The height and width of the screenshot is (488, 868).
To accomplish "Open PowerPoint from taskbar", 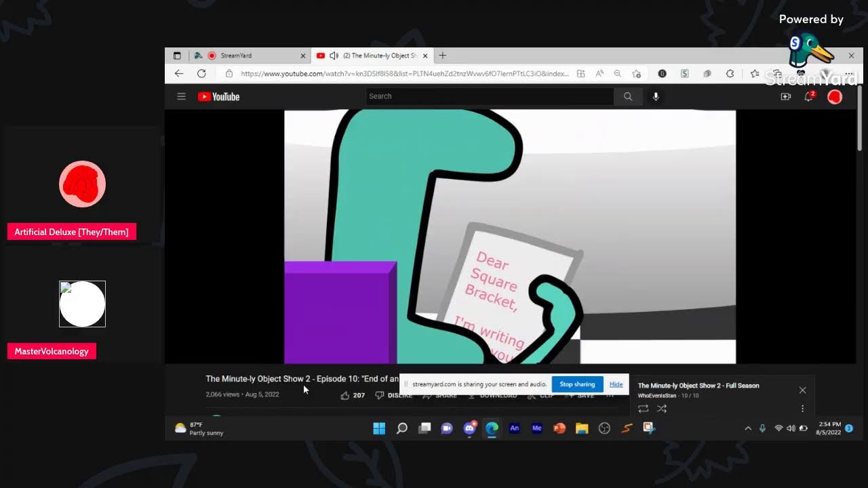I will point(559,428).
